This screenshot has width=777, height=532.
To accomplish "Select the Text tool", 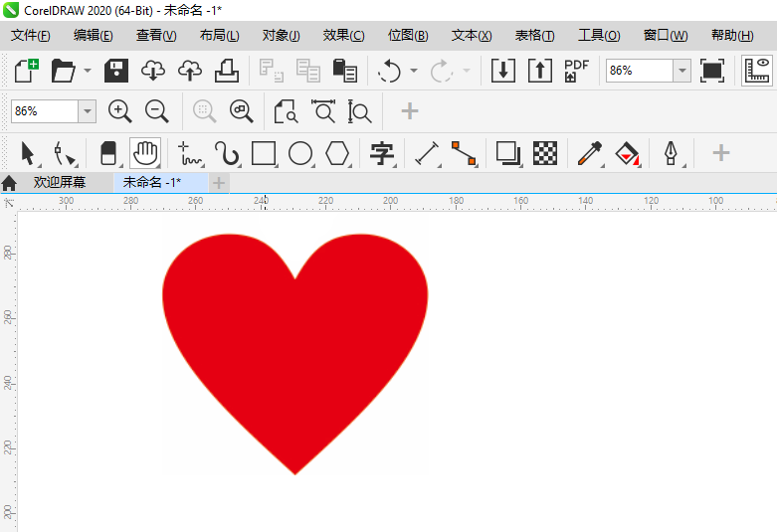I will [382, 153].
